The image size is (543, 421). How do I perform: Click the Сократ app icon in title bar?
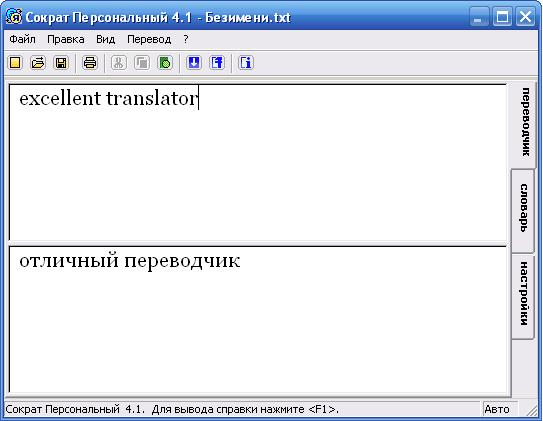[14, 17]
